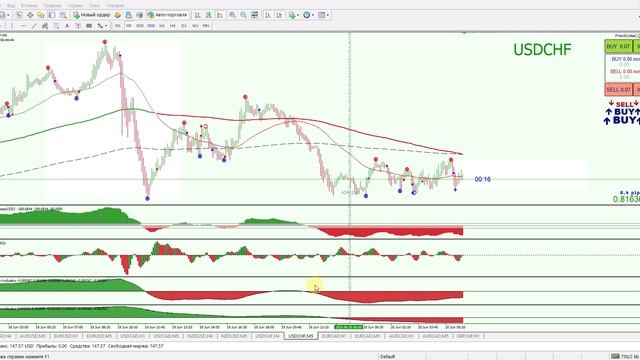Open the indicators list icon
This screenshot has height=360, width=640.
point(292,15)
